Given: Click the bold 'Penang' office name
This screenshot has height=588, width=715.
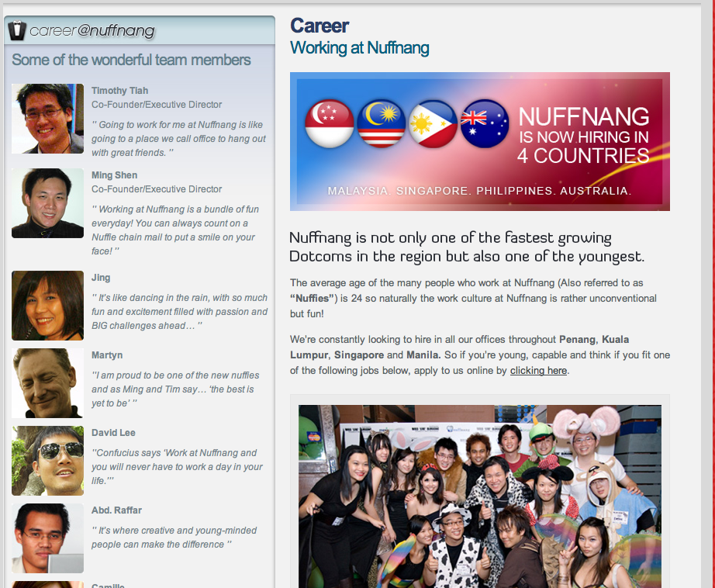Looking at the screenshot, I should (x=577, y=340).
